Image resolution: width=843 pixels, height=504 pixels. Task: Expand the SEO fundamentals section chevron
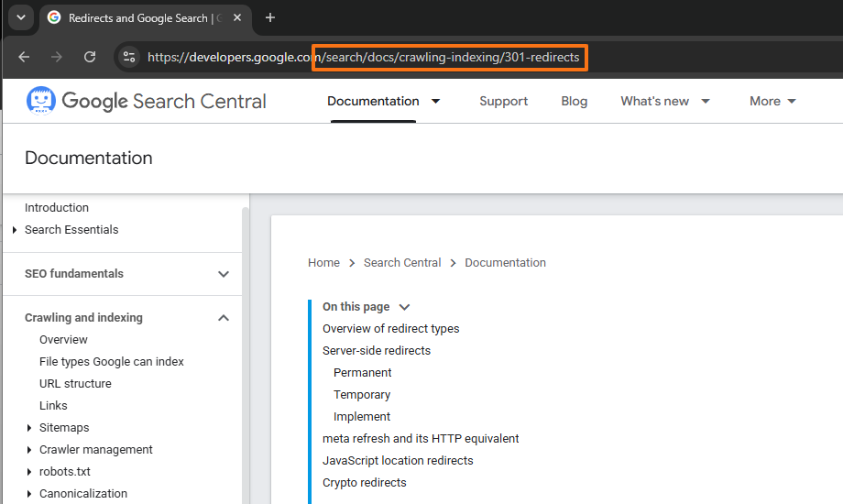click(224, 274)
